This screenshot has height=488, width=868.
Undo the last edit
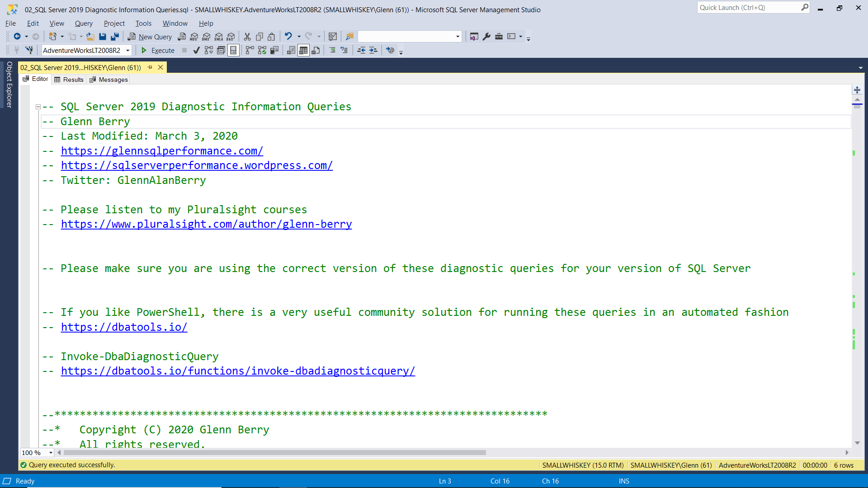tap(288, 37)
